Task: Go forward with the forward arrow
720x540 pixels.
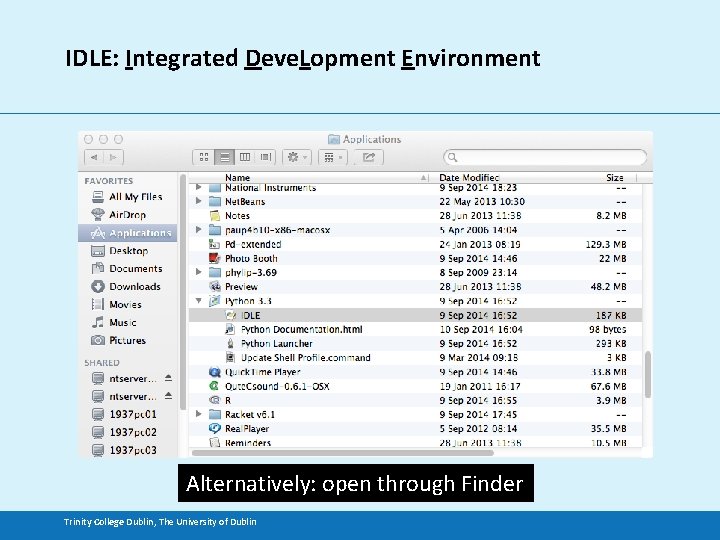Action: point(113,158)
